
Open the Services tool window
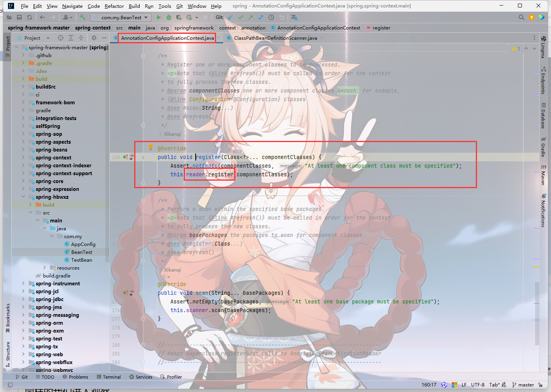click(141, 377)
